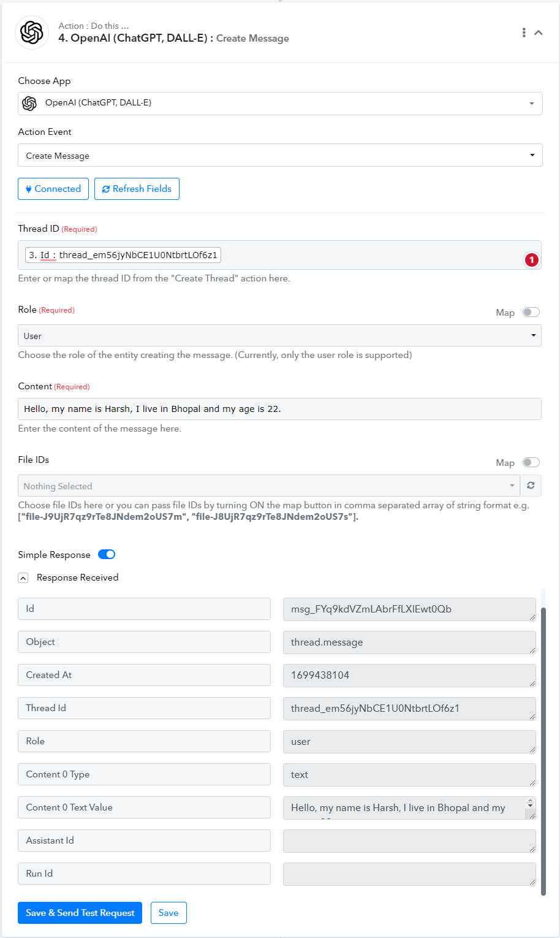Viewport: 560px width, 938px height.
Task: Open the Choose App dropdown
Action: click(280, 103)
